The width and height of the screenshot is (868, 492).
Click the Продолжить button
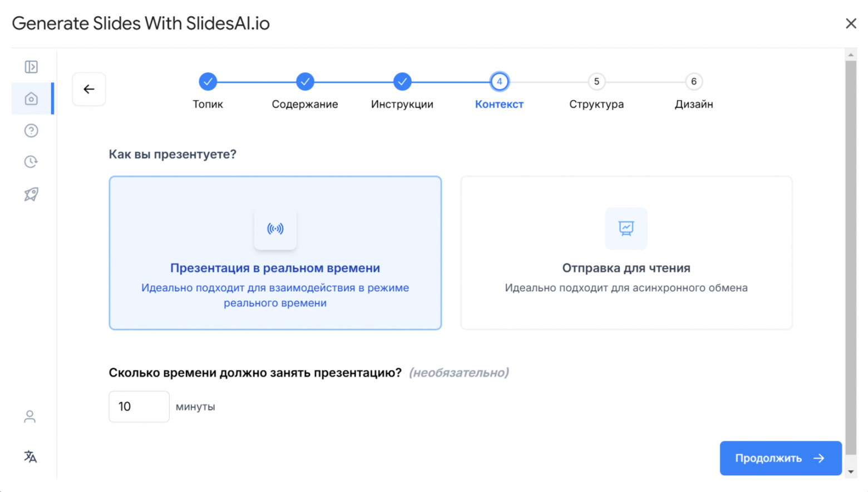[x=780, y=458]
